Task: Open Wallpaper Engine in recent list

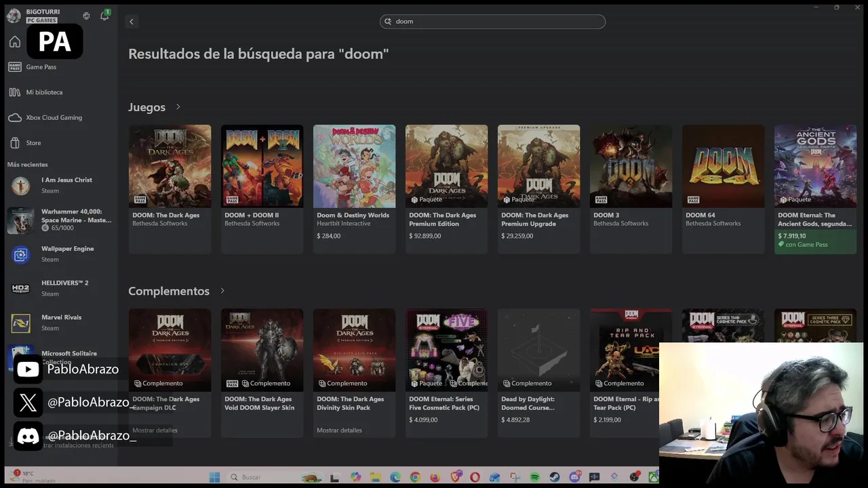Action: tap(60, 254)
